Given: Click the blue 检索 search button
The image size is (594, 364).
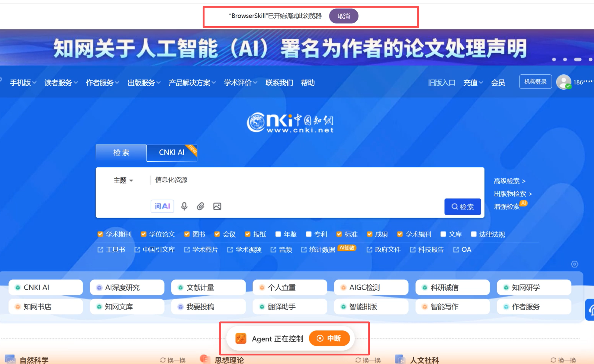Looking at the screenshot, I should (x=463, y=207).
